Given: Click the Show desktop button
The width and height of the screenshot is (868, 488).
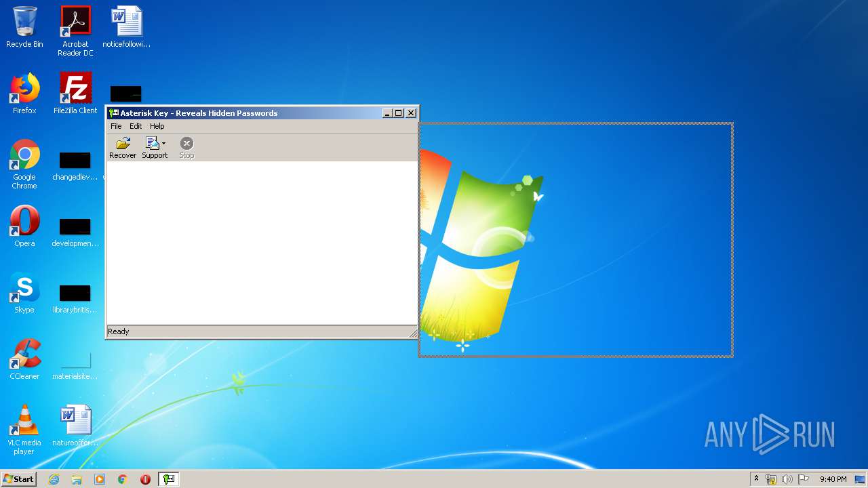Looking at the screenshot, I should point(861,479).
